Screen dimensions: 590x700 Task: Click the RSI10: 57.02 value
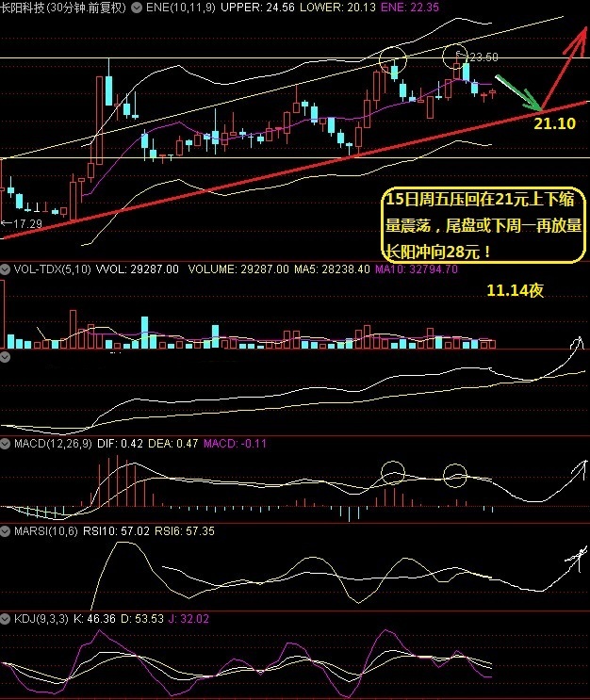[x=116, y=531]
